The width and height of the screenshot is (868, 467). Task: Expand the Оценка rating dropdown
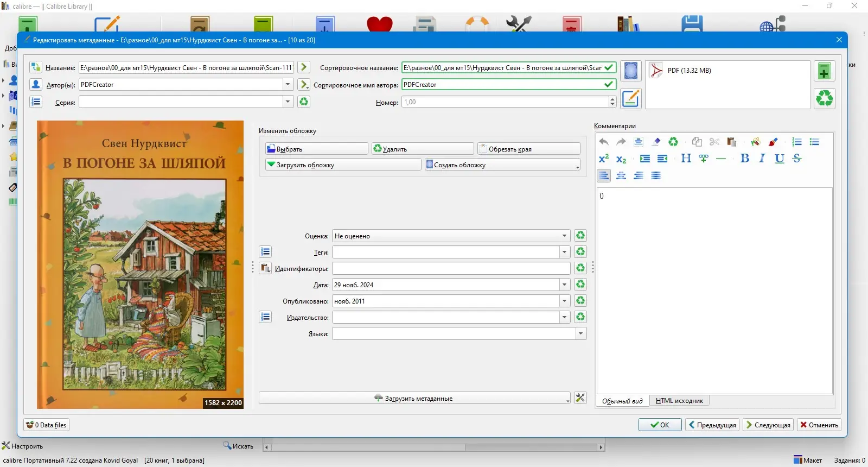[564, 236]
